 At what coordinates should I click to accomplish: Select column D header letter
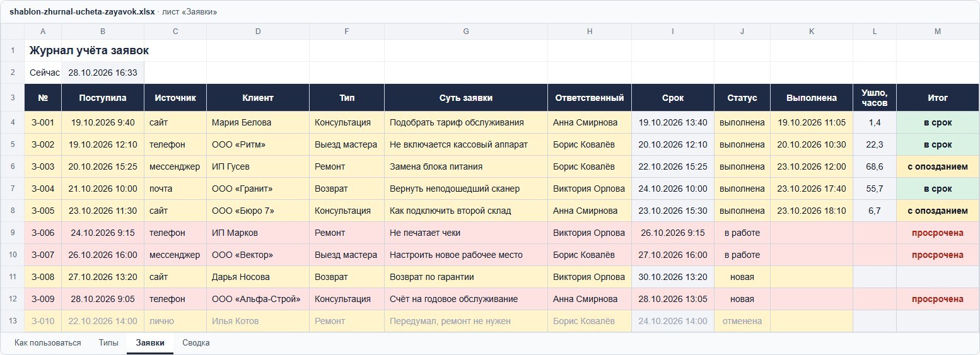(258, 32)
